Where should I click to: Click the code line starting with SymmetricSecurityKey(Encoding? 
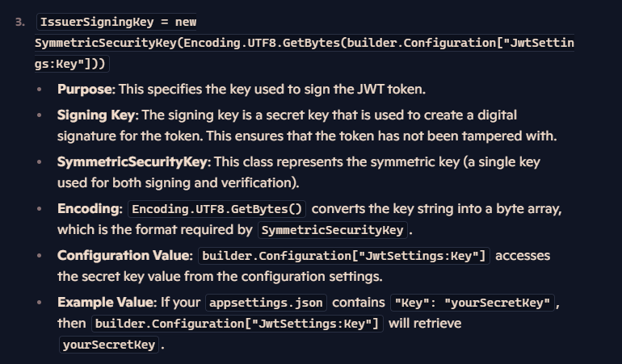coord(305,43)
